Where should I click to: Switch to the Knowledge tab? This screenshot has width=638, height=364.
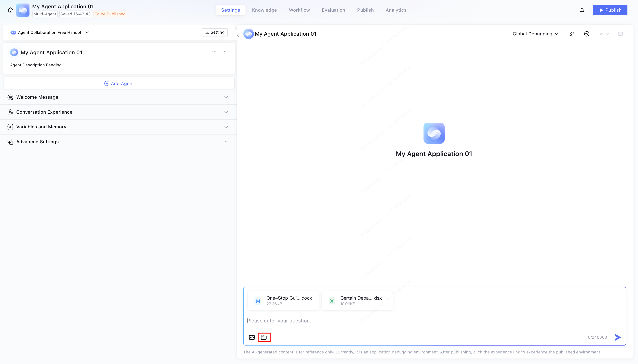tap(264, 10)
